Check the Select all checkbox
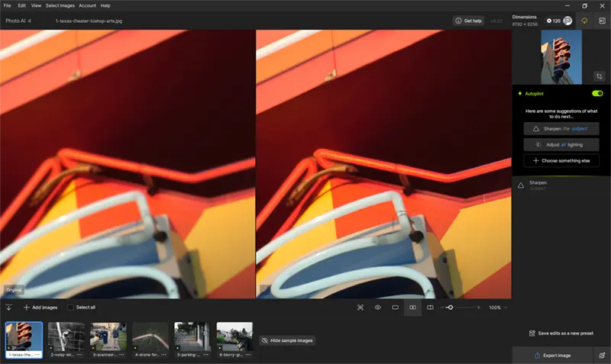This screenshot has width=611, height=364. [71, 308]
